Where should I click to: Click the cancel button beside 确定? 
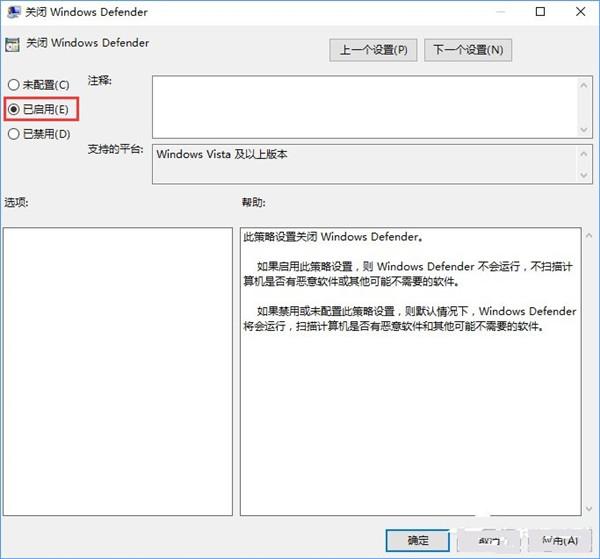(489, 540)
